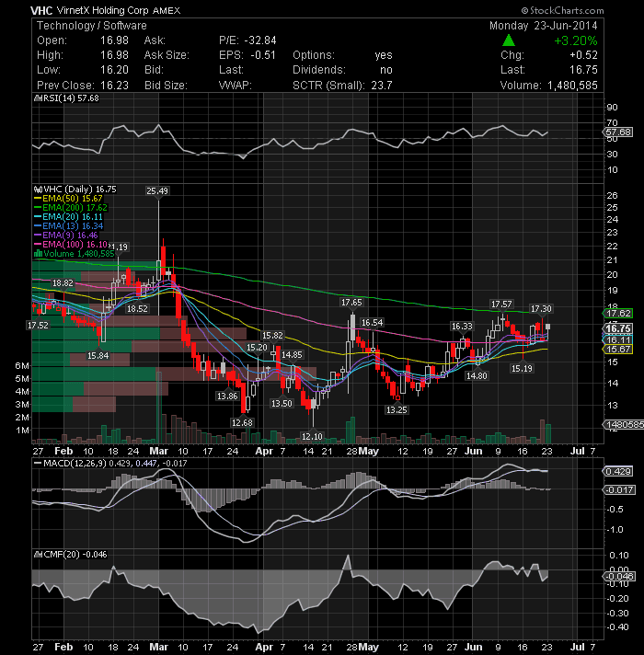Click the green up-arrow change indicator

pyautogui.click(x=508, y=40)
